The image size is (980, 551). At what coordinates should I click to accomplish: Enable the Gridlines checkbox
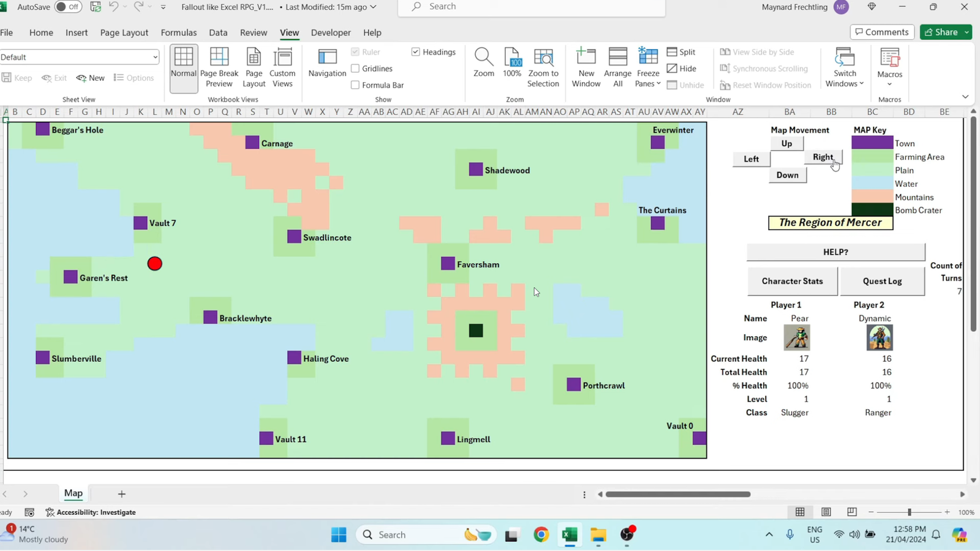355,69
